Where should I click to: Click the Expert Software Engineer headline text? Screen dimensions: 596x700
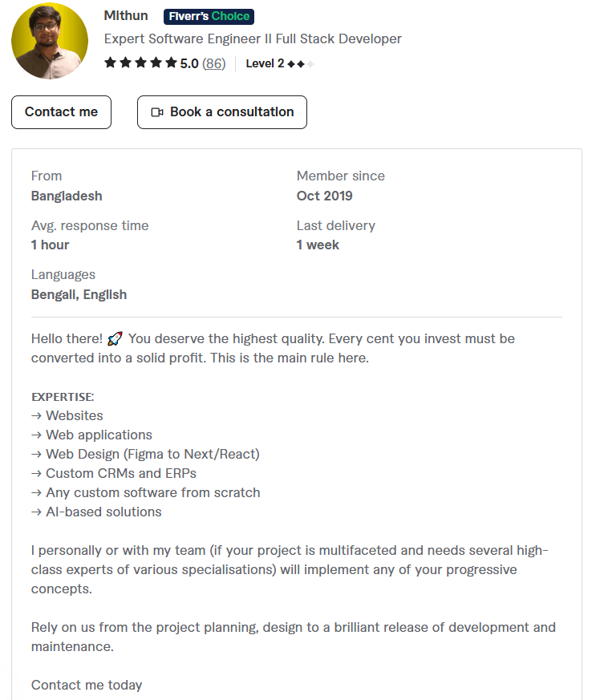click(253, 38)
